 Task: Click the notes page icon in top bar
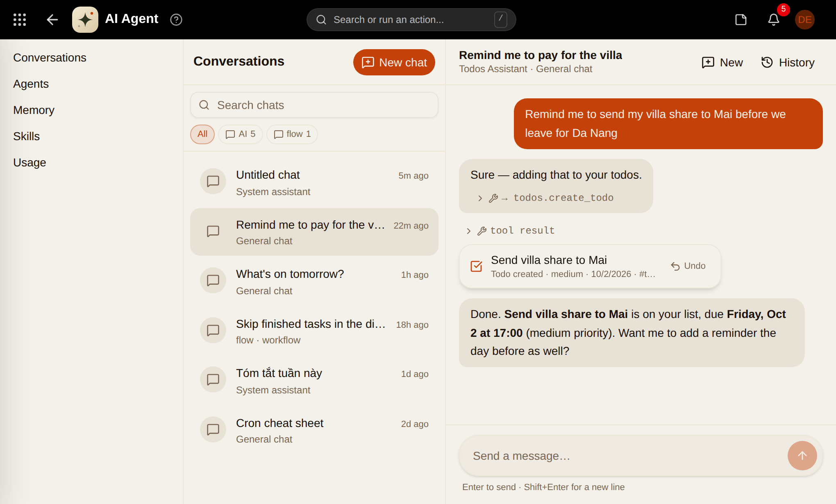coord(741,20)
